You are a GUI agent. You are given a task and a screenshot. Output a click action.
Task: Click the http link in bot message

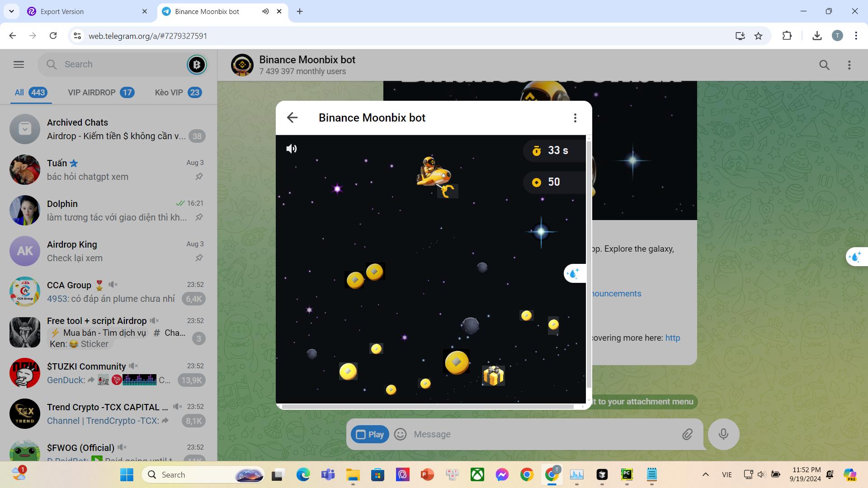[673, 338]
